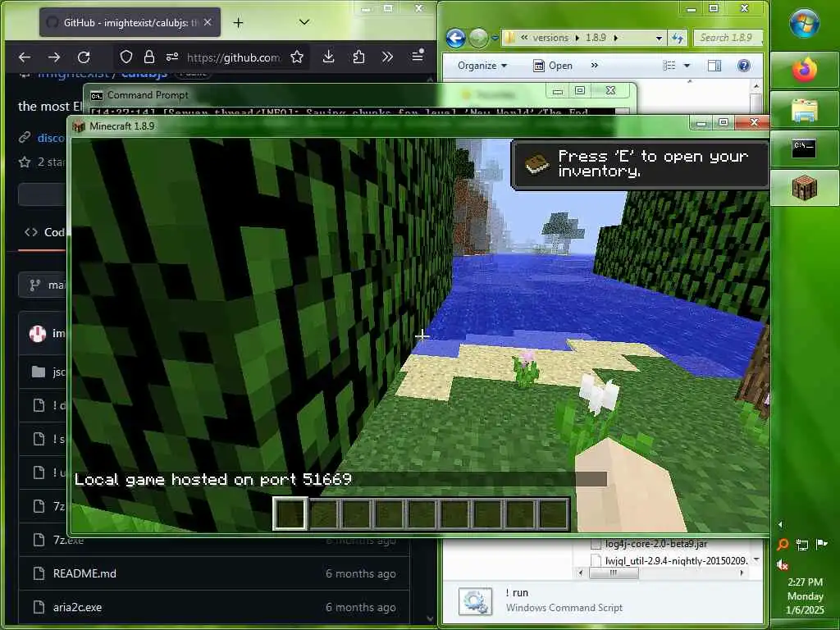Click the Command Prompt title bar icon
Image resolution: width=840 pixels, height=630 pixels.
click(97, 95)
